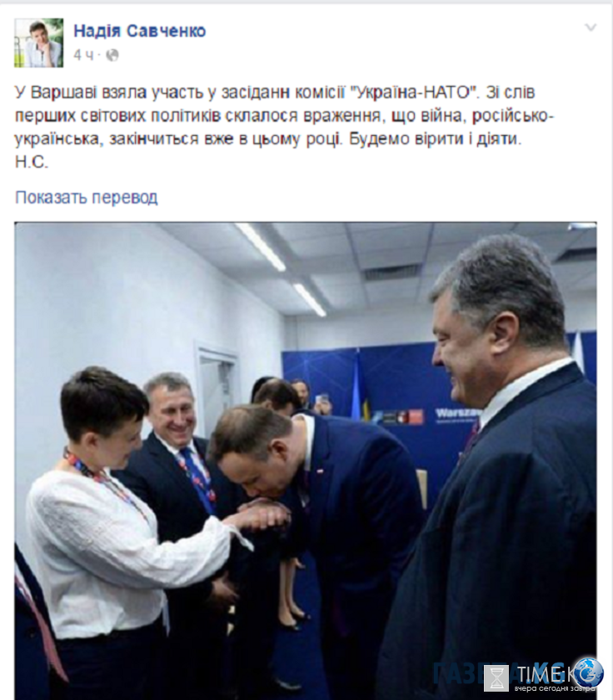Open the author's profile picture thumbnail
This screenshot has height=700, width=613.
39,42
